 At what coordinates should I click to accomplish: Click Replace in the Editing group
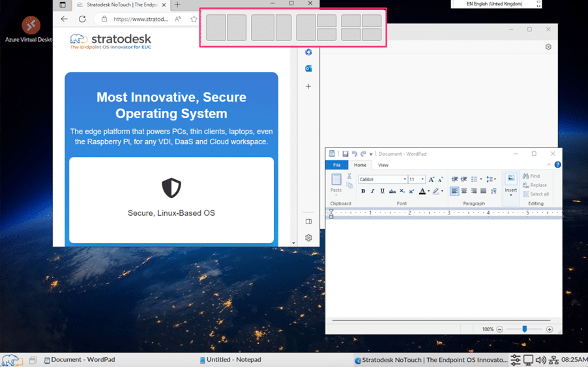(535, 185)
